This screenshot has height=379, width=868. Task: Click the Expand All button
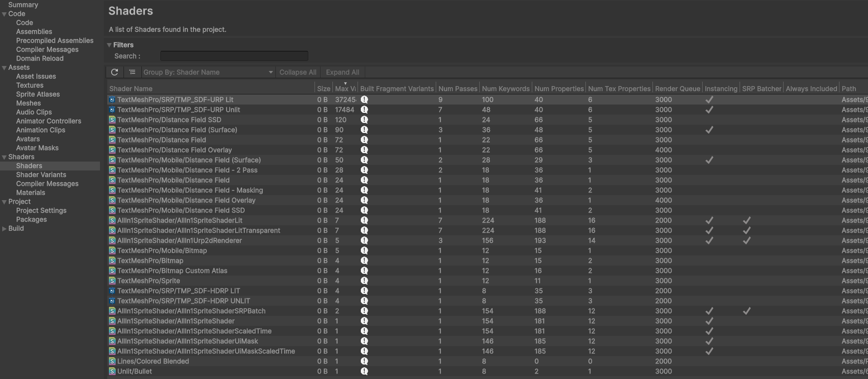pos(342,72)
